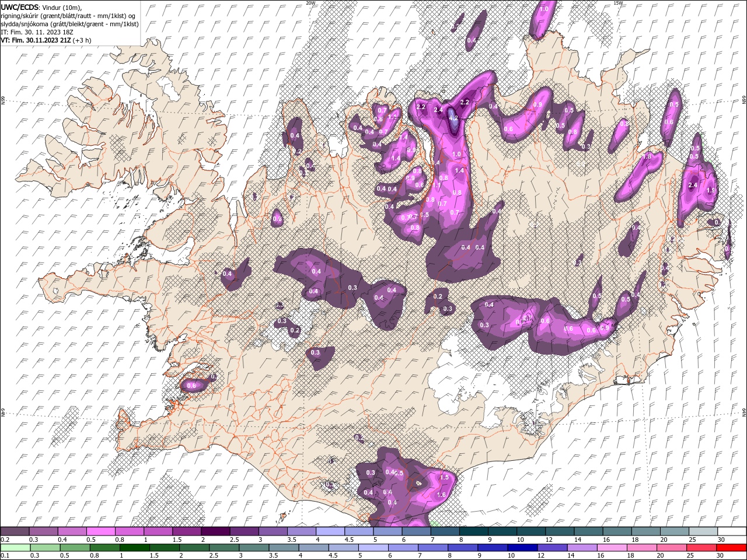Choose the deep blue 10 swatch in lower scale
The height and width of the screenshot is (560, 747).
[x=522, y=548]
